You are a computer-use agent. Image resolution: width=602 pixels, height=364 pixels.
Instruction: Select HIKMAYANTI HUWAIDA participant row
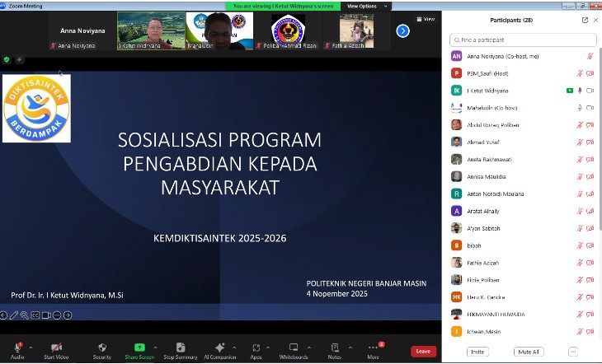523,315
